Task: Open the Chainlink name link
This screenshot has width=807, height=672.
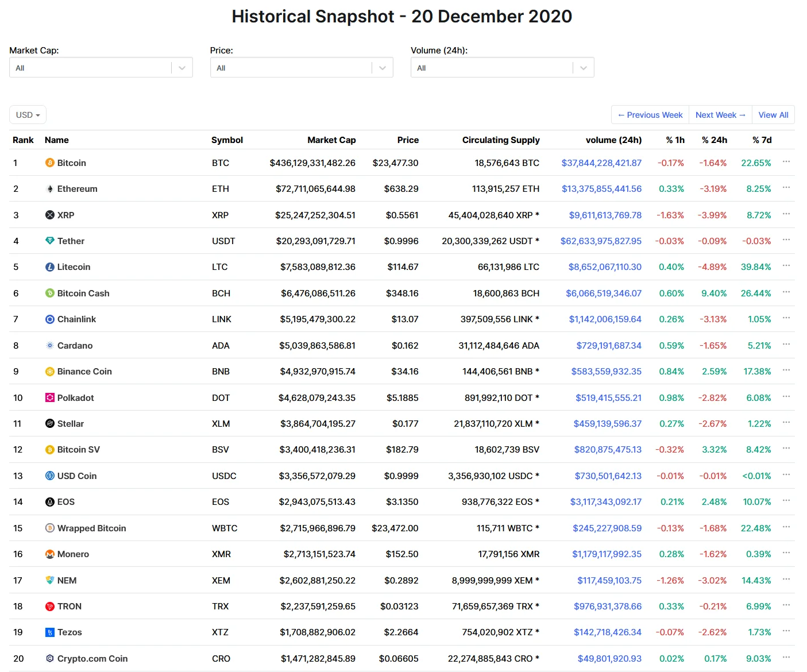Action: (76, 319)
